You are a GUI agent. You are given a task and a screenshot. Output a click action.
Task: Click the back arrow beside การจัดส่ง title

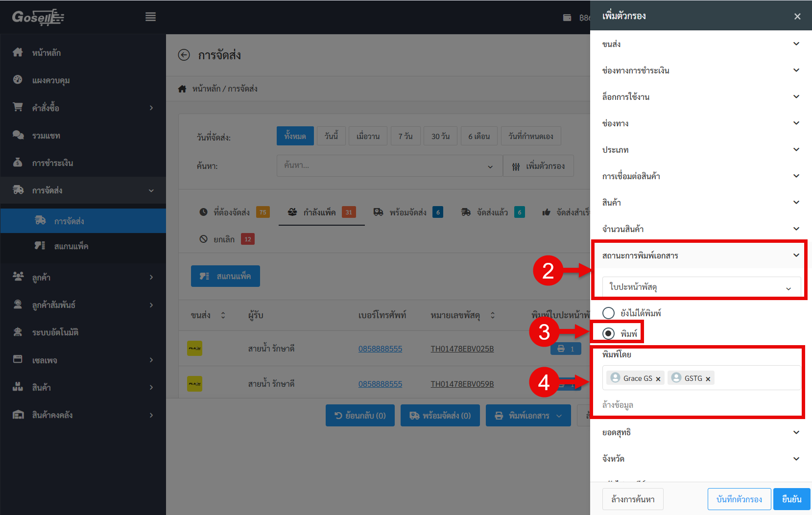(x=184, y=55)
